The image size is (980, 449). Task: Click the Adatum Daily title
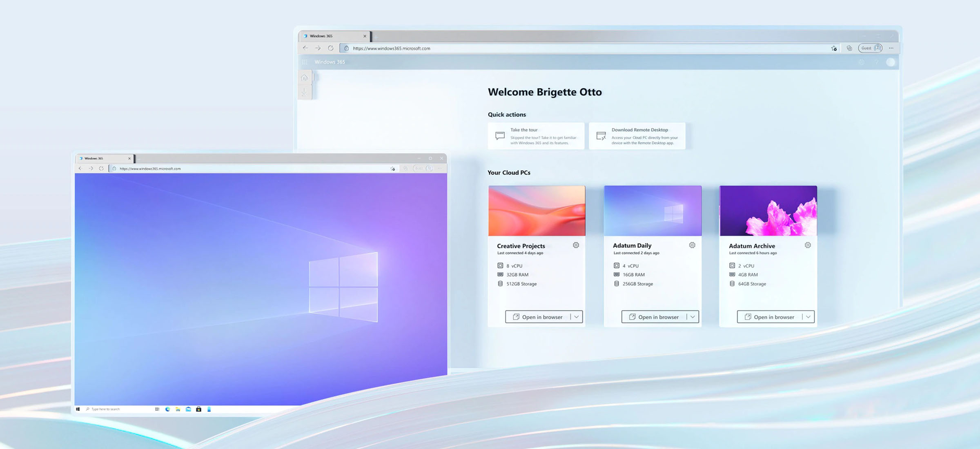(632, 245)
